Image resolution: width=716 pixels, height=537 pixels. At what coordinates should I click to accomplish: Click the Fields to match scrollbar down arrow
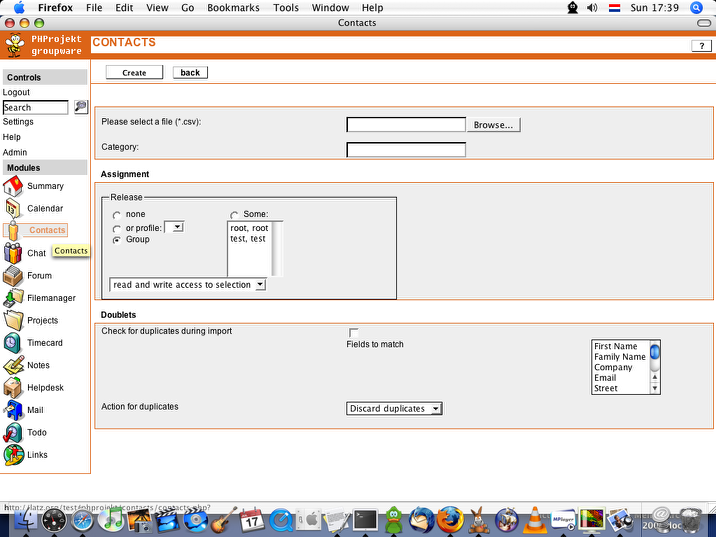click(x=655, y=389)
